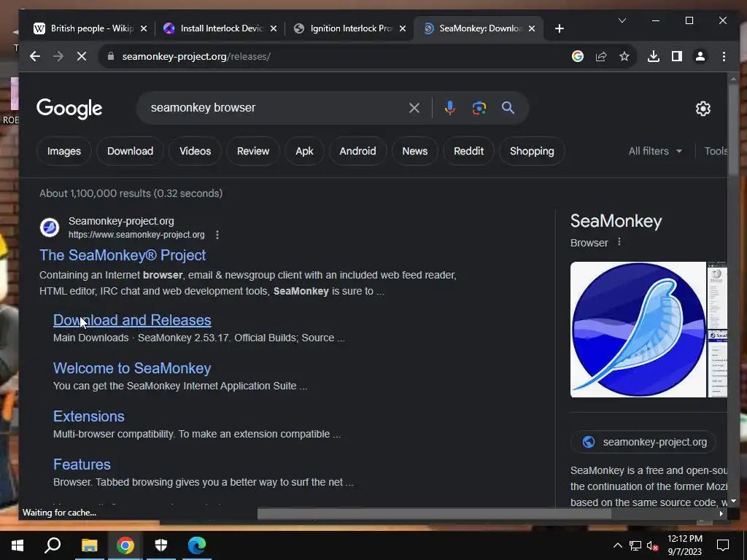The width and height of the screenshot is (747, 560).
Task: Open Chrome three-dot menu
Action: [x=724, y=56]
